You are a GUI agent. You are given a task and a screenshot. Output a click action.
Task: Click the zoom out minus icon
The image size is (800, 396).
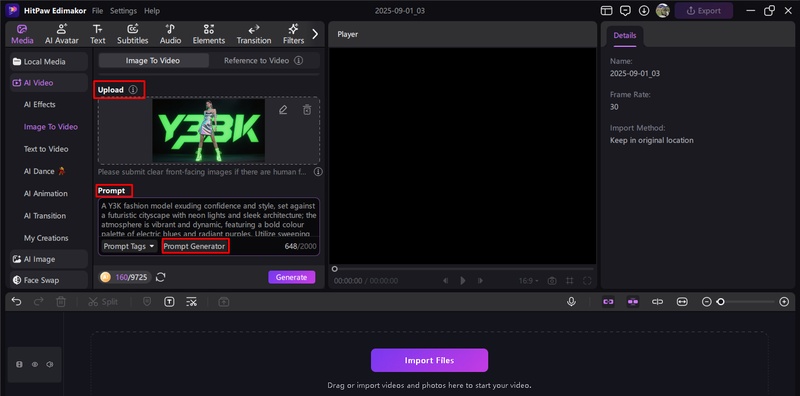click(707, 302)
